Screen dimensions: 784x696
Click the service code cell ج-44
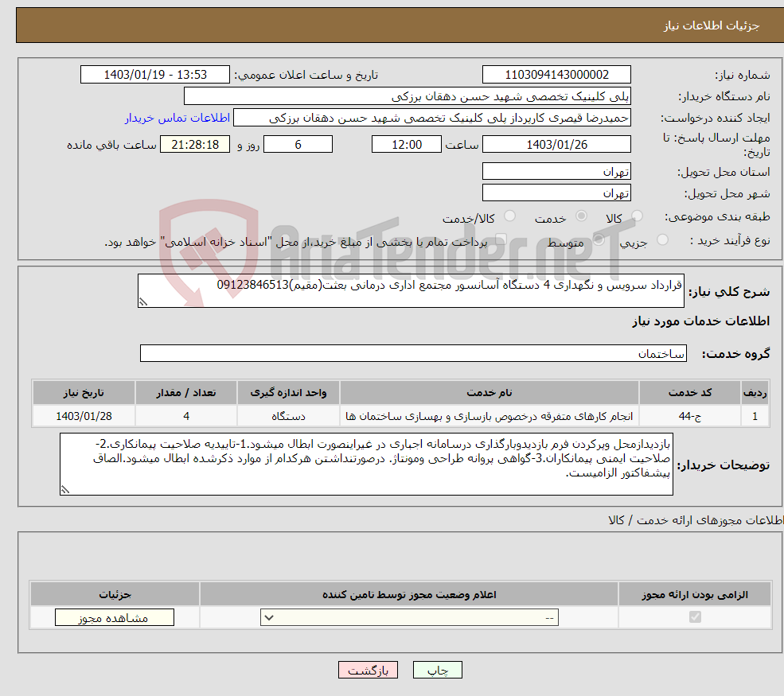click(689, 416)
